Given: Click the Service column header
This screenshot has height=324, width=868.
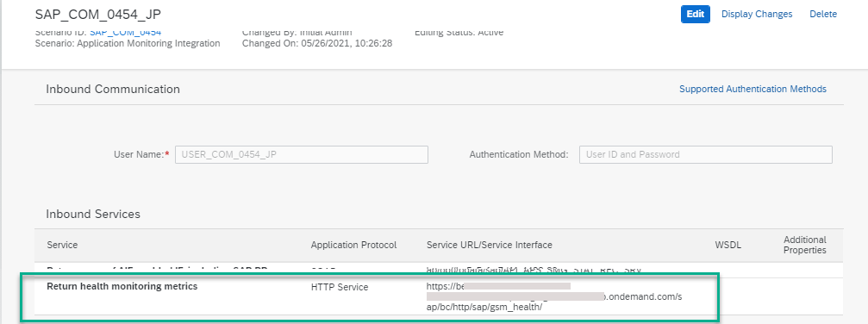Looking at the screenshot, I should (x=62, y=245).
